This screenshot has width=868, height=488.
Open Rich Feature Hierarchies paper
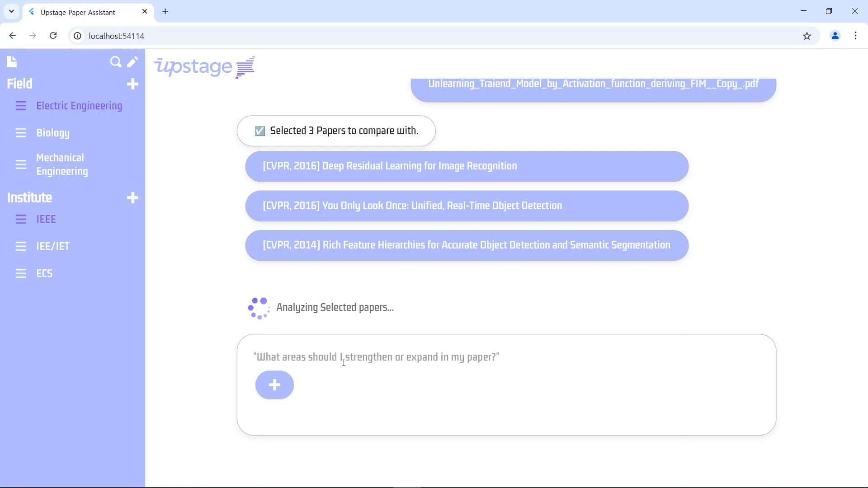467,245
